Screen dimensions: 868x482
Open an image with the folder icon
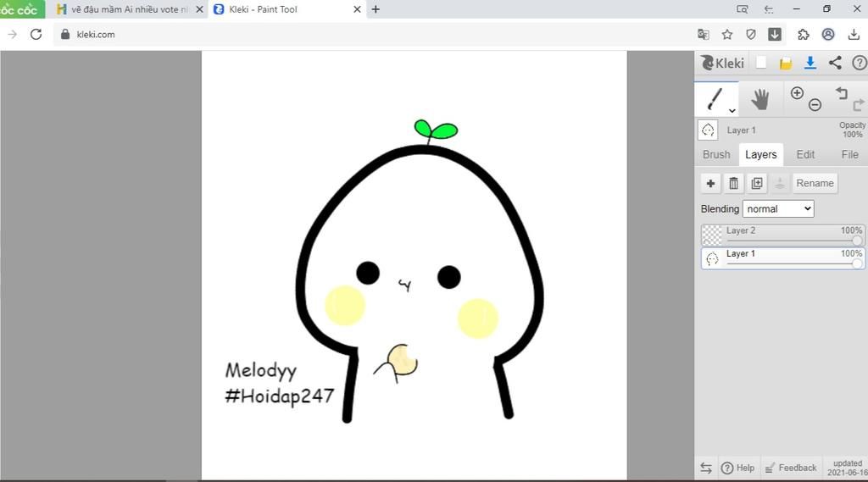click(x=786, y=63)
